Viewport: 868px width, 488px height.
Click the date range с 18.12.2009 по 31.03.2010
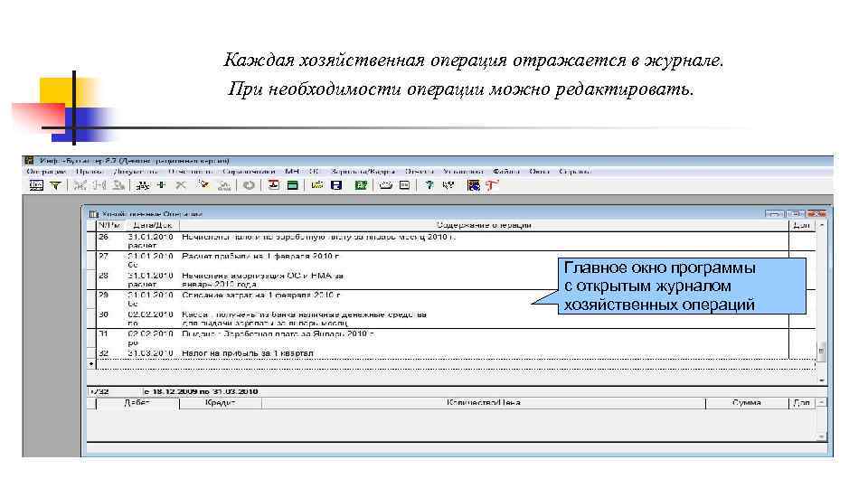pos(201,391)
